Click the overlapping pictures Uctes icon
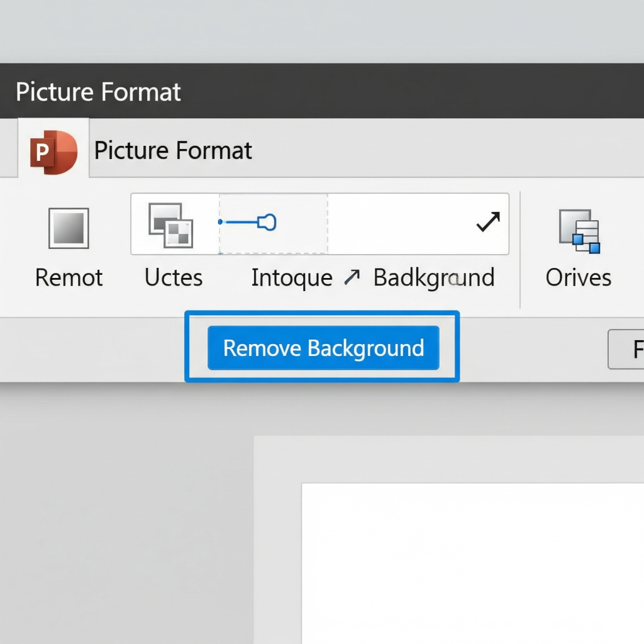 pos(170,225)
